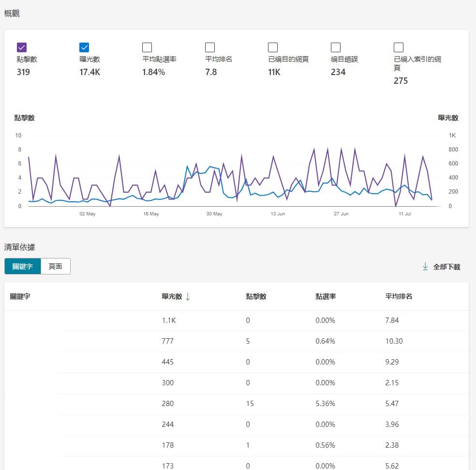Click the download arrow icon
Viewport: 476px width, 470px height.
425,266
